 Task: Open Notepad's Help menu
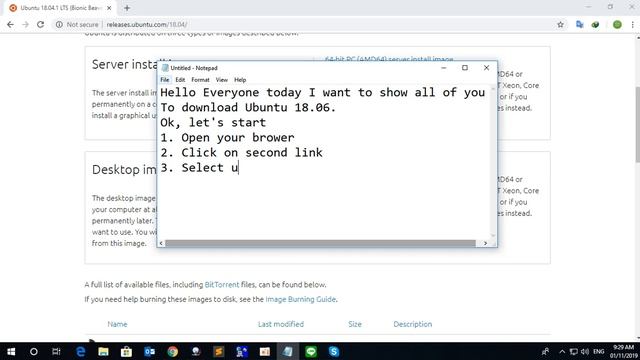pos(240,80)
